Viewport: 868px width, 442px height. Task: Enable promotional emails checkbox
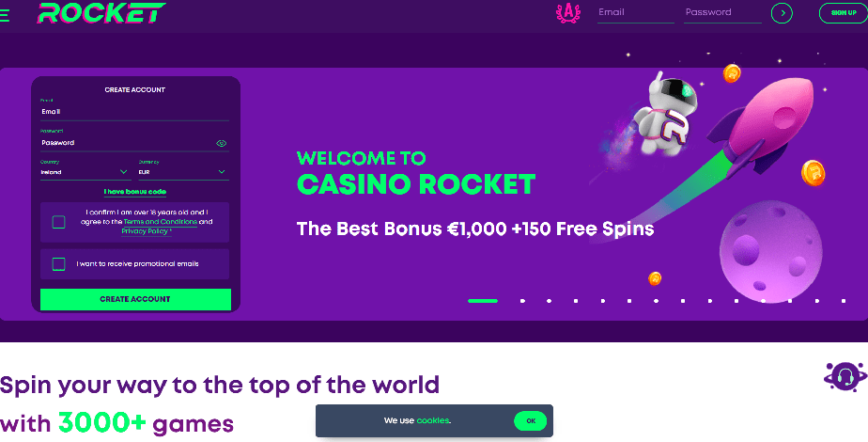(58, 264)
